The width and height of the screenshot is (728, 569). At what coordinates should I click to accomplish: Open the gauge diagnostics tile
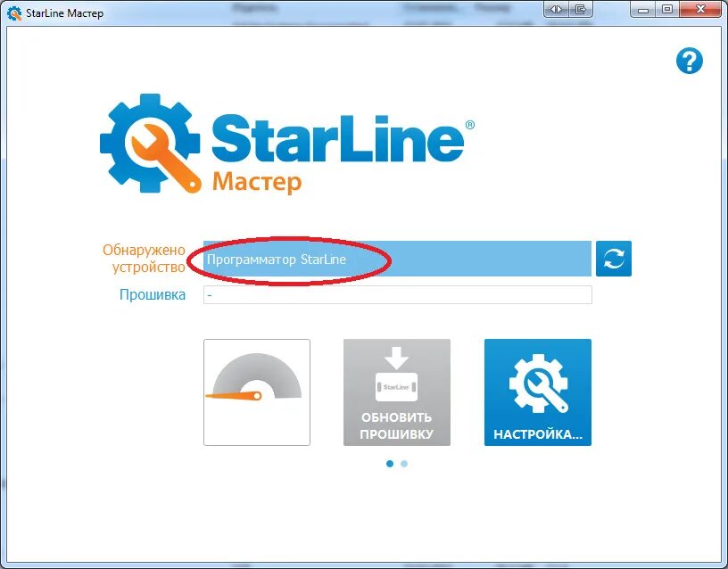[x=257, y=392]
